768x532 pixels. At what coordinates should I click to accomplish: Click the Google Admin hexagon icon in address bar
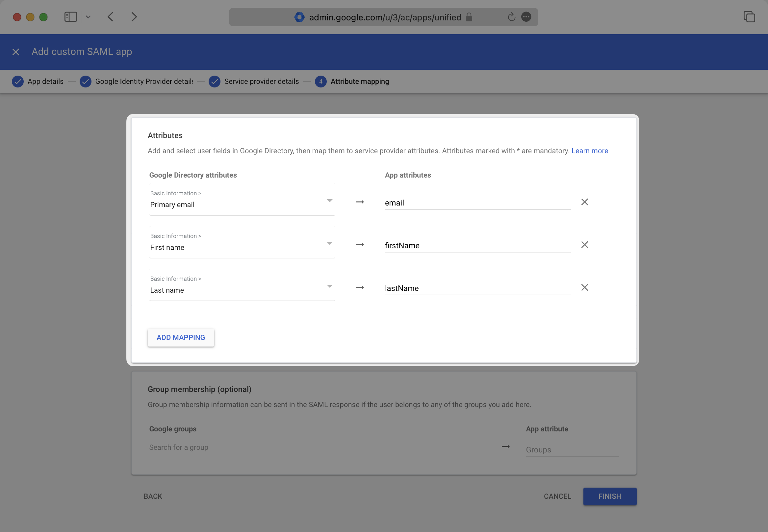click(x=299, y=17)
